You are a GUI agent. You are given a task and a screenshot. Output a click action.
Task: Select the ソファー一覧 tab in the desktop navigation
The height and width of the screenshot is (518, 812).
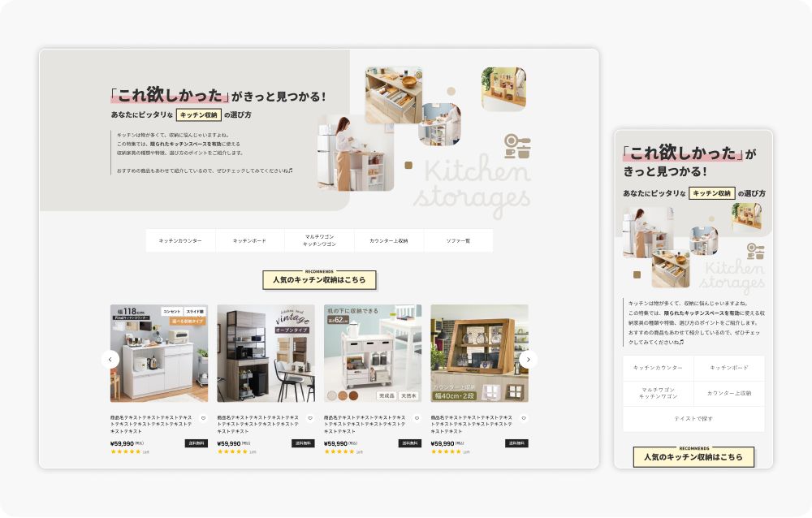pyautogui.click(x=458, y=241)
